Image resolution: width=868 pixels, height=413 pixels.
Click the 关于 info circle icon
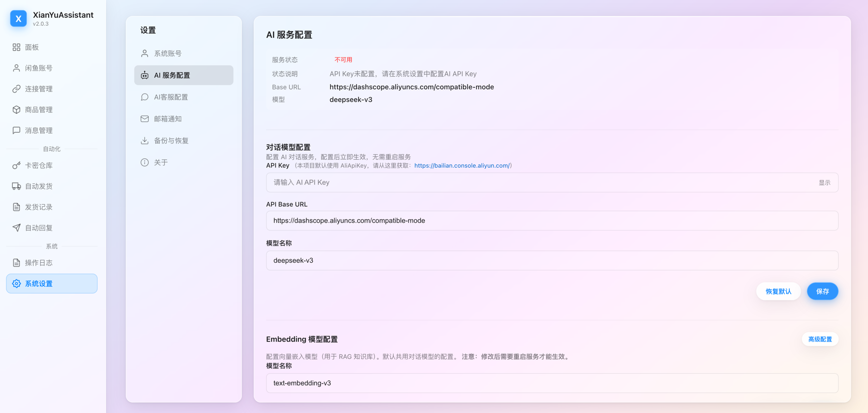coord(144,162)
